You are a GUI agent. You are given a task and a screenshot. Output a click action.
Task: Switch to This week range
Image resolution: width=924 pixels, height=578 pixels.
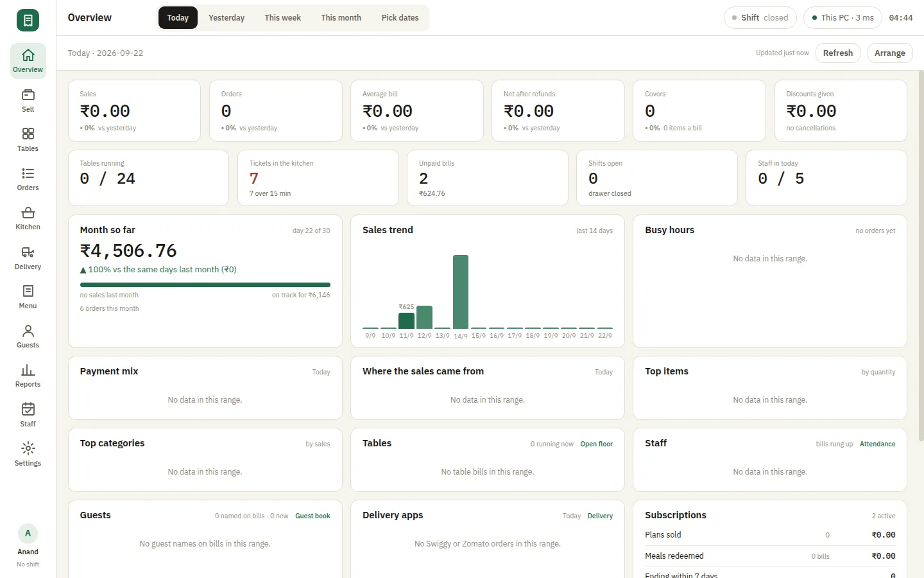282,18
